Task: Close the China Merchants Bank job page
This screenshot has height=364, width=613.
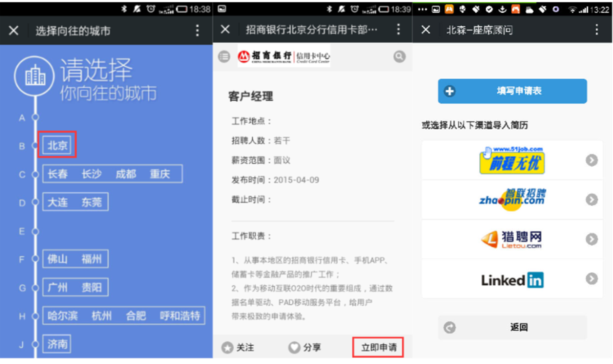Action: 225,29
